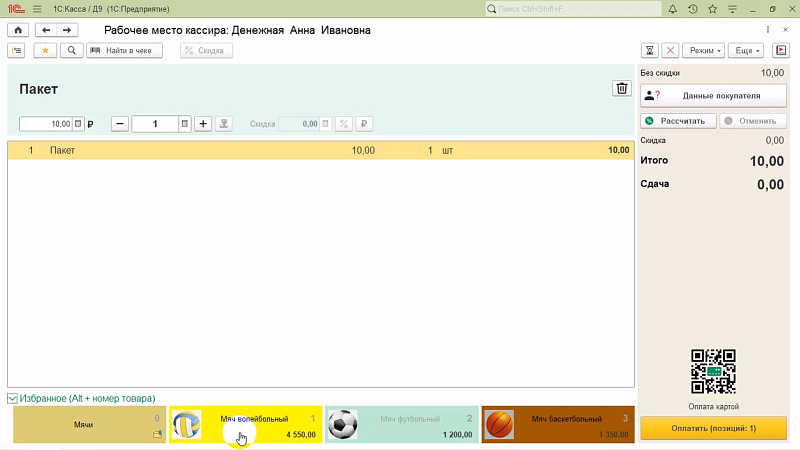The width and height of the screenshot is (800, 450).
Task: Click the star favorites toolbar icon
Action: pyautogui.click(x=45, y=50)
